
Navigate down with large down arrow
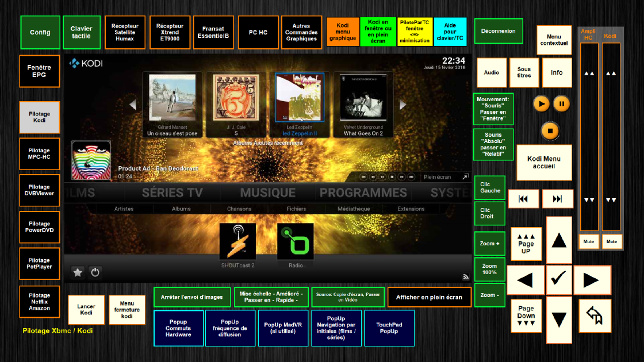(559, 319)
